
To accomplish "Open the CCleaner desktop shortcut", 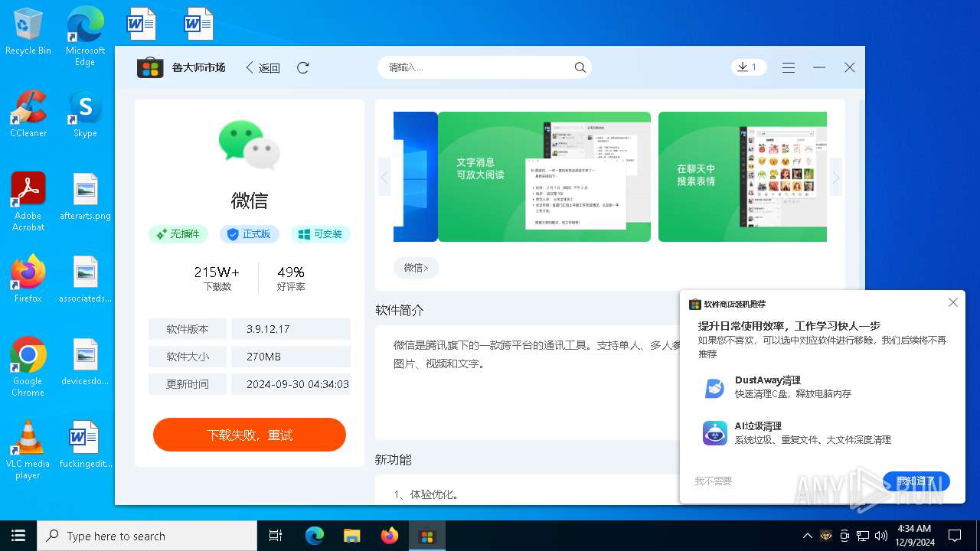I will coord(28,114).
